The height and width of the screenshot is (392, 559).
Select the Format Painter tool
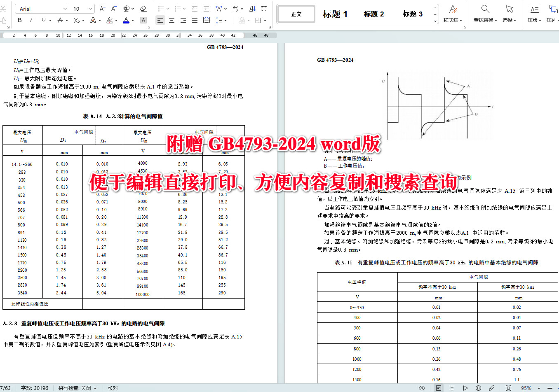point(3,21)
